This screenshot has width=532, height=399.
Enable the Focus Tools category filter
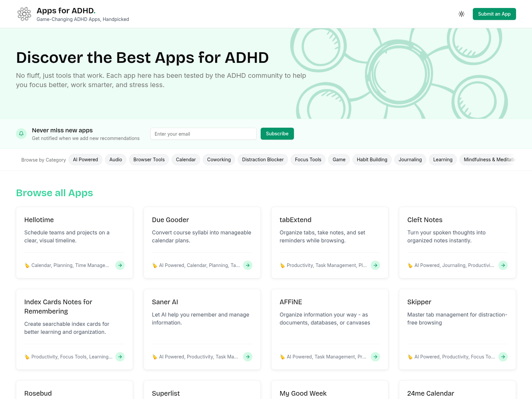pyautogui.click(x=308, y=160)
